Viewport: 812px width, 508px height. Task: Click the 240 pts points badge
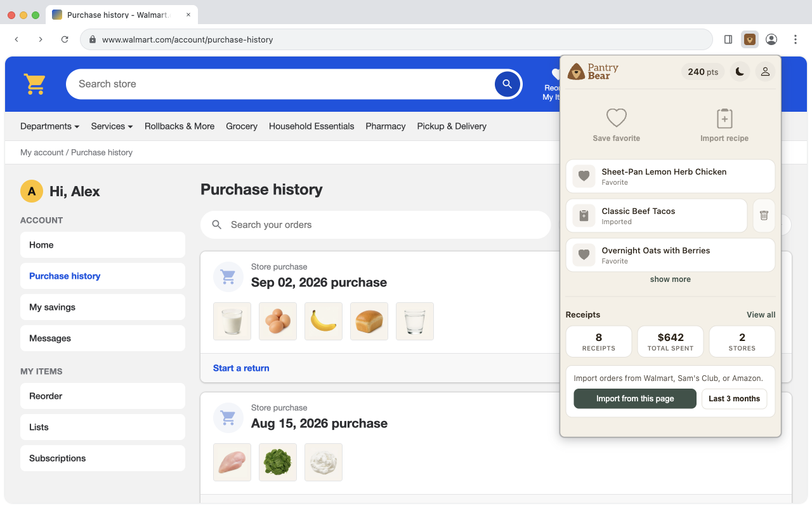[703, 72]
